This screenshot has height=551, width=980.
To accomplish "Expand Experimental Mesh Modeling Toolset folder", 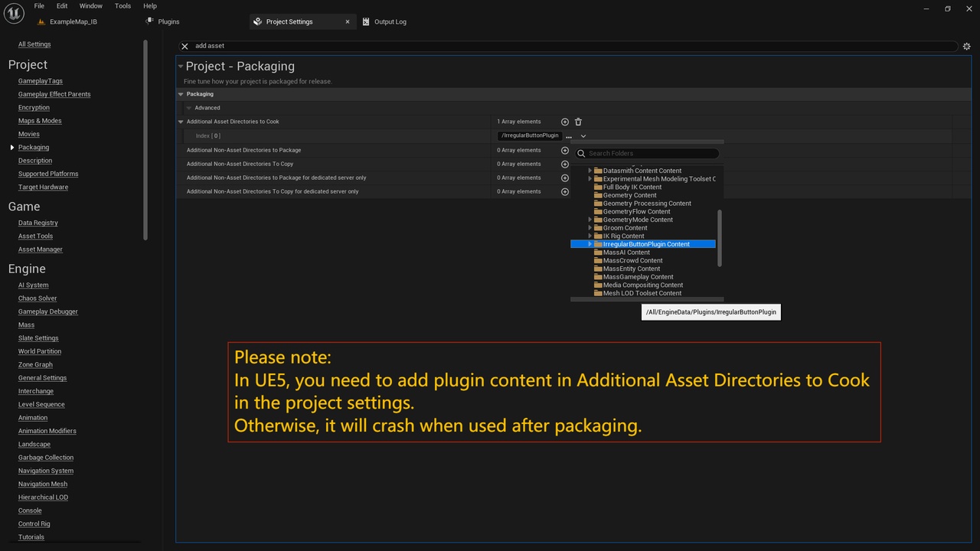I will tap(590, 179).
